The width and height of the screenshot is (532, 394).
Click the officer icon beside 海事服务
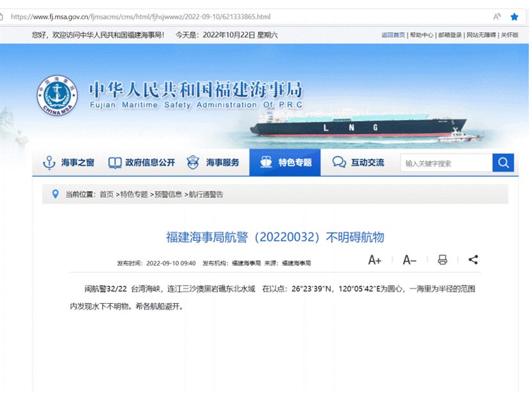[x=193, y=163]
